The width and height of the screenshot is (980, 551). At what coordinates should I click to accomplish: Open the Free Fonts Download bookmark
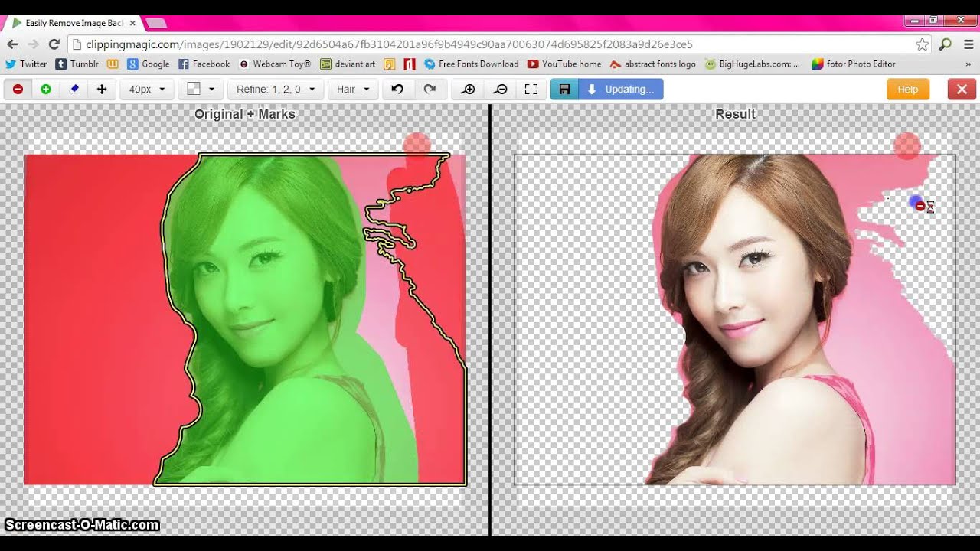pos(472,64)
